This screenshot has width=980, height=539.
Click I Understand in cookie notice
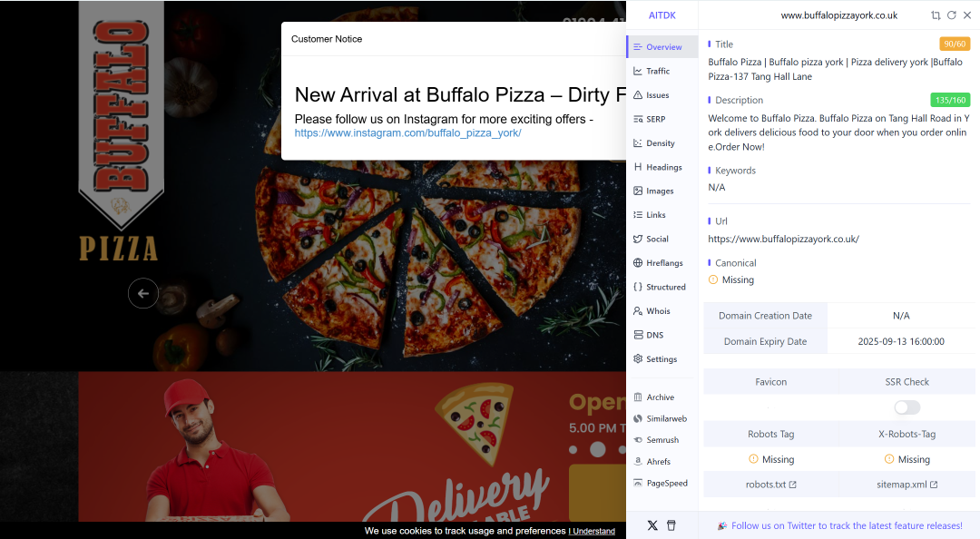click(x=592, y=532)
